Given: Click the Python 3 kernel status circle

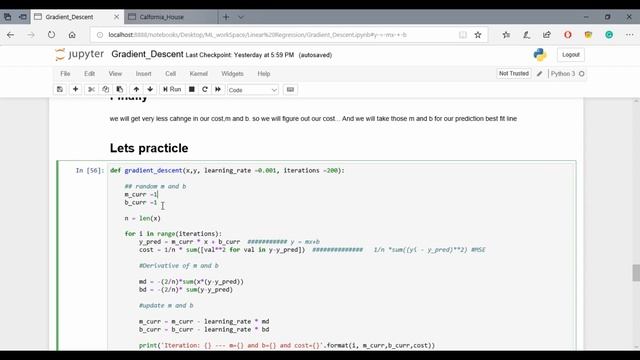Looking at the screenshot, I should [582, 74].
